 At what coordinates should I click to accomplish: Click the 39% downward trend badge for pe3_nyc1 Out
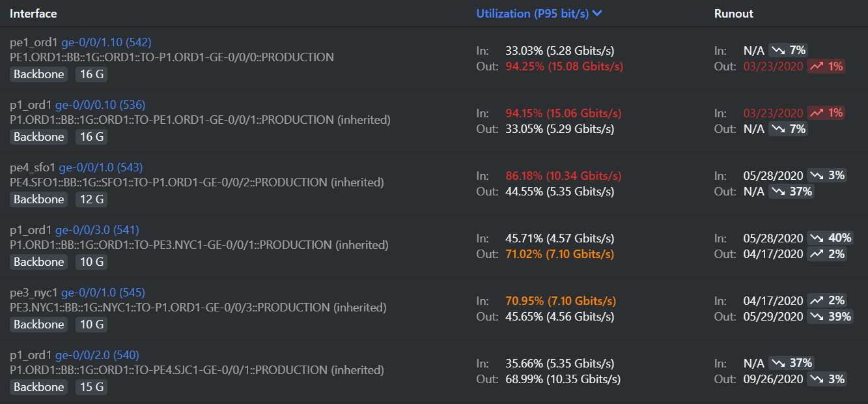pyautogui.click(x=830, y=317)
